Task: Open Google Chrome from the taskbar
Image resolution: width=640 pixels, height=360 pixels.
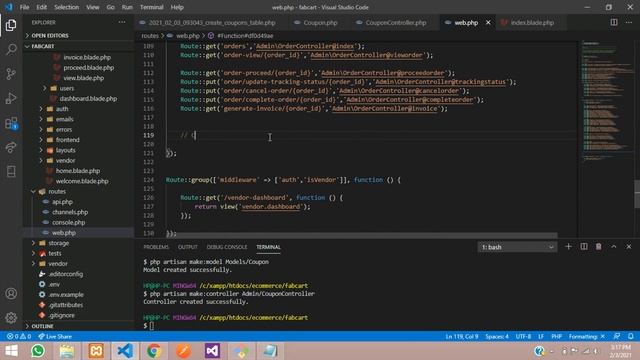Action: click(x=154, y=351)
